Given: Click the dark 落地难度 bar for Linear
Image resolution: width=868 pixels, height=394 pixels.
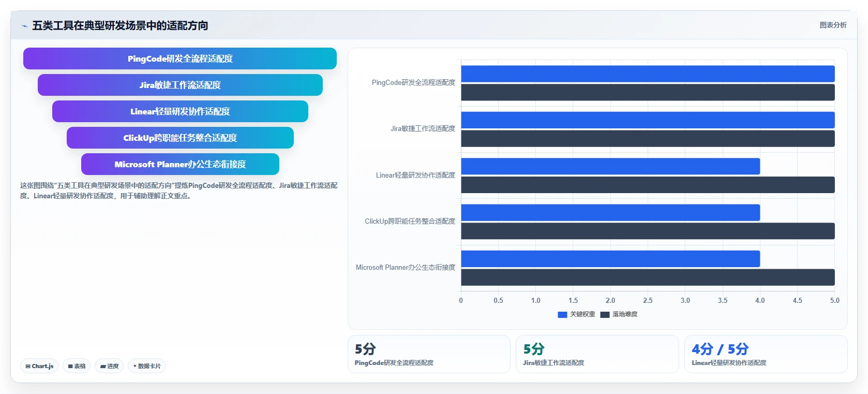Looking at the screenshot, I should [648, 185].
